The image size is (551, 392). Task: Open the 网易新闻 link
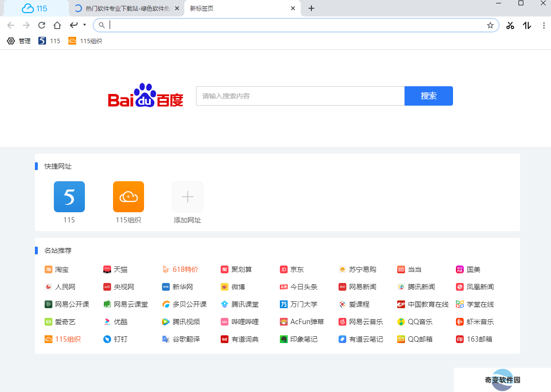357,287
